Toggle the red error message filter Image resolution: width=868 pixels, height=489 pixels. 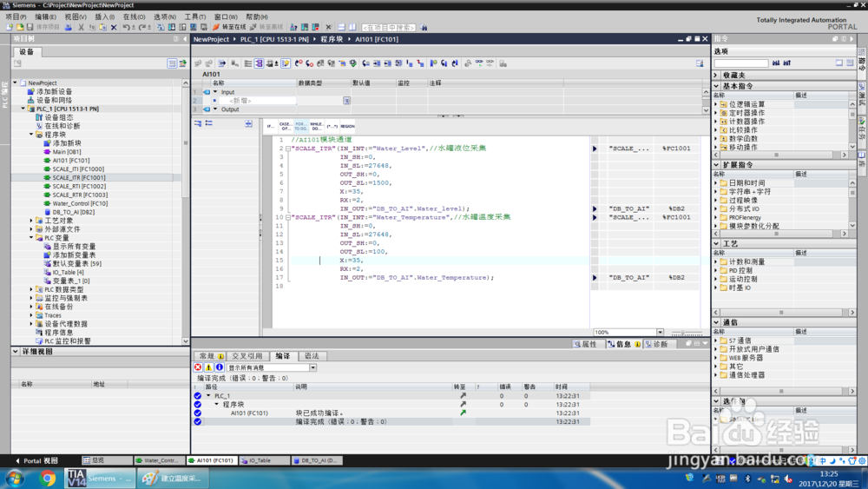tap(198, 367)
